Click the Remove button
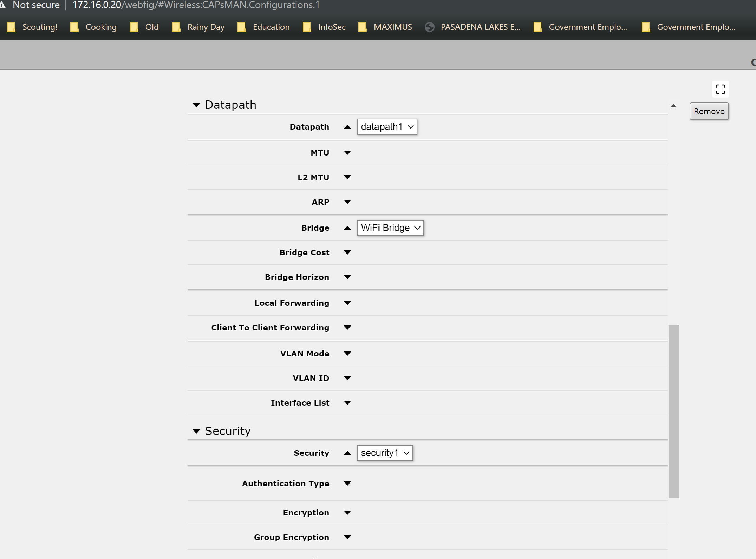 pos(709,111)
